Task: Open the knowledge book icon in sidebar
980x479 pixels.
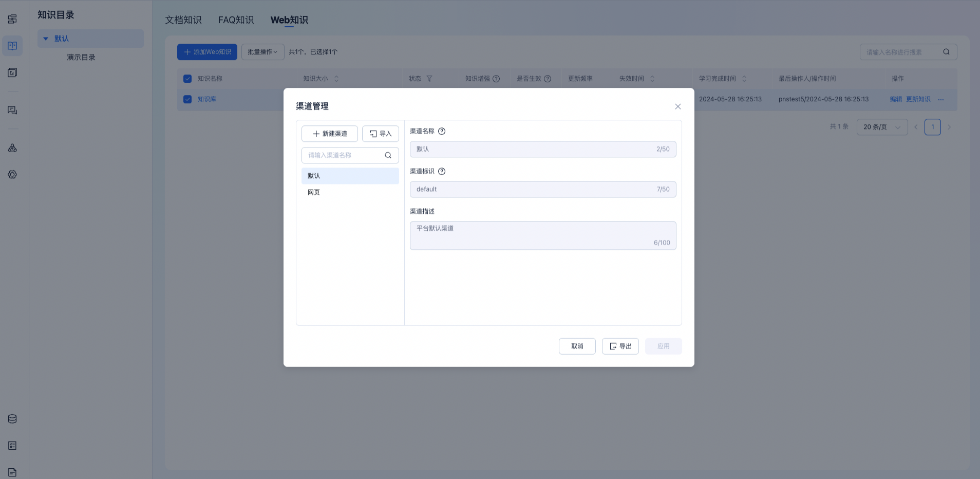Action: 12,46
